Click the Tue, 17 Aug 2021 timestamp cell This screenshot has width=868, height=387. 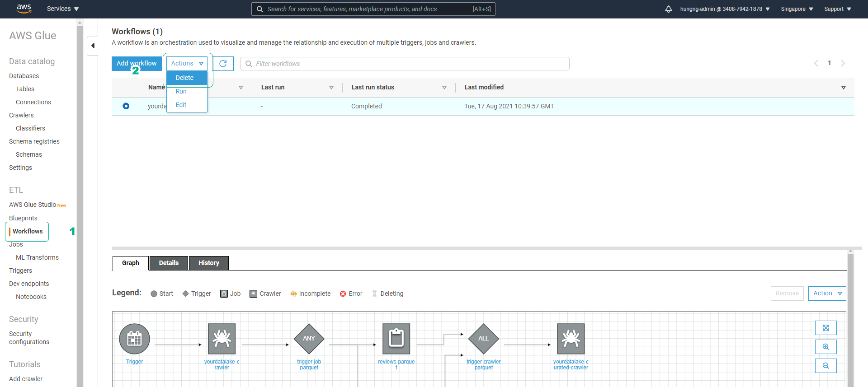[509, 106]
